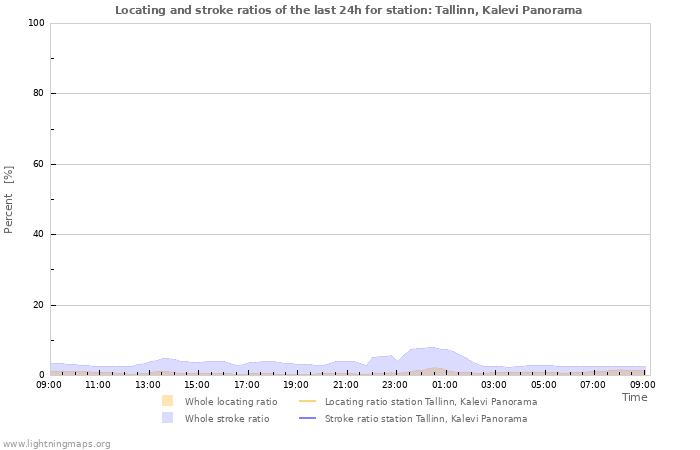Click the orange Whole locating ratio swatch
The width and height of the screenshot is (700, 450).
[x=167, y=401]
